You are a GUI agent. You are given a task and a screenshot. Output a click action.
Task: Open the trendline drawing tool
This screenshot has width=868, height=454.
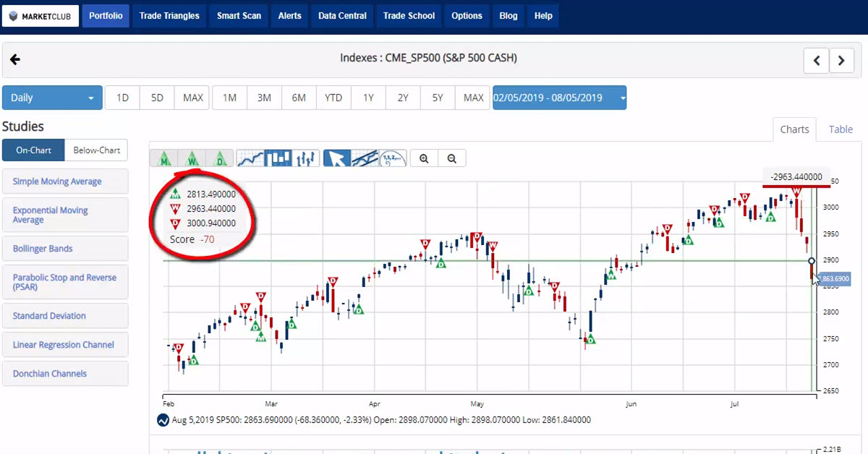tap(364, 158)
